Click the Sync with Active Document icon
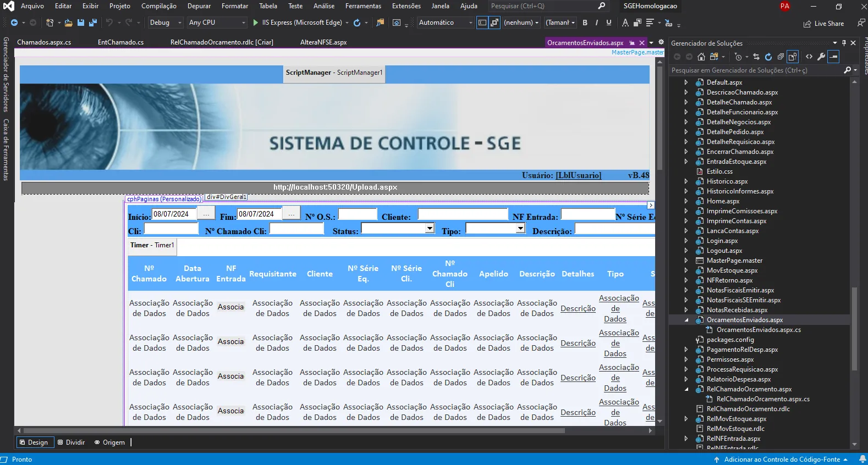This screenshot has width=868, height=465. [x=756, y=57]
